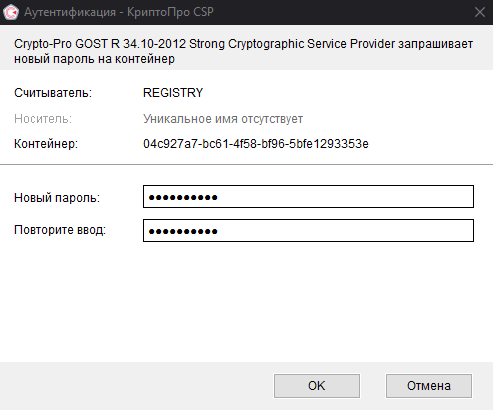
Task: Click the CryptoPro CSP logo in title bar
Action: pyautogui.click(x=11, y=12)
